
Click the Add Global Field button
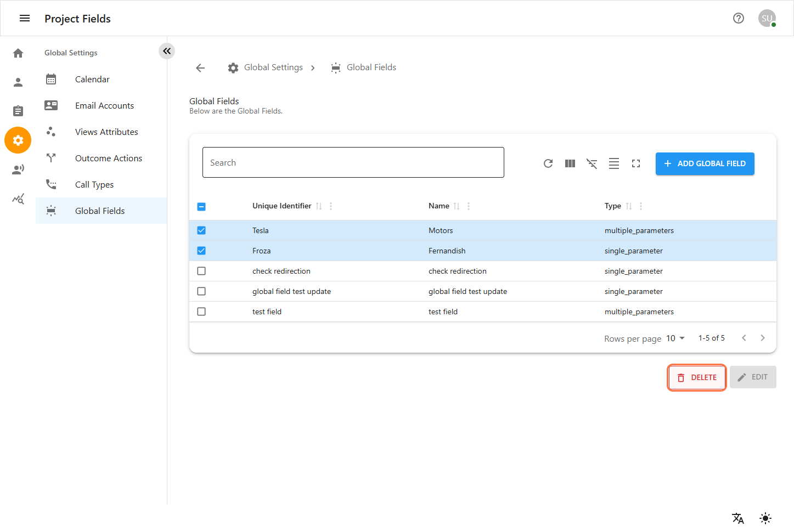tap(705, 163)
